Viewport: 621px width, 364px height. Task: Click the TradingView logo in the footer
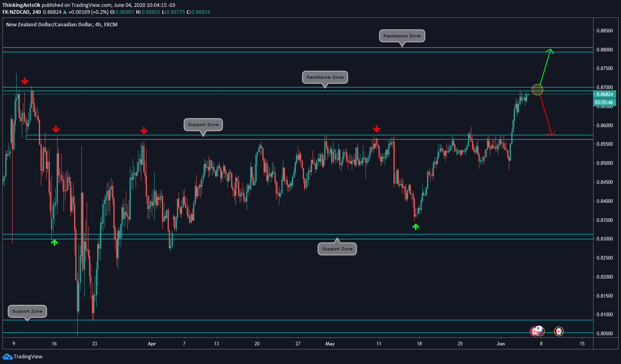pyautogui.click(x=23, y=356)
